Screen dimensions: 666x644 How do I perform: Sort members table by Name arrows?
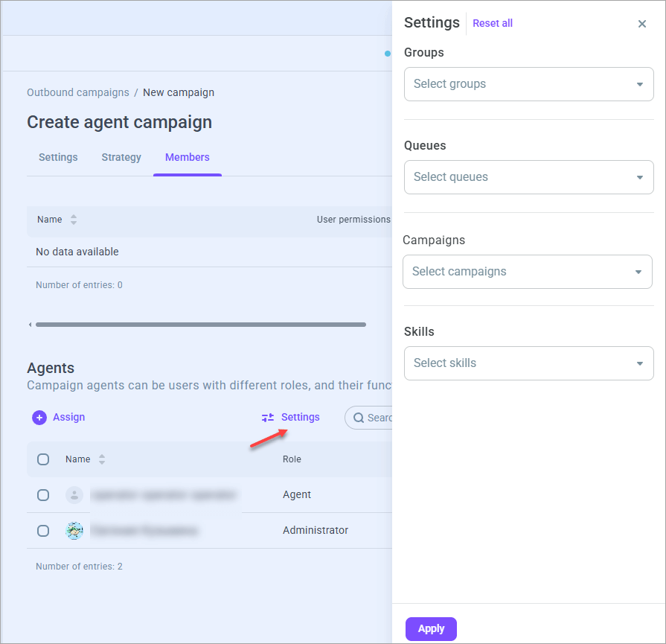click(74, 220)
